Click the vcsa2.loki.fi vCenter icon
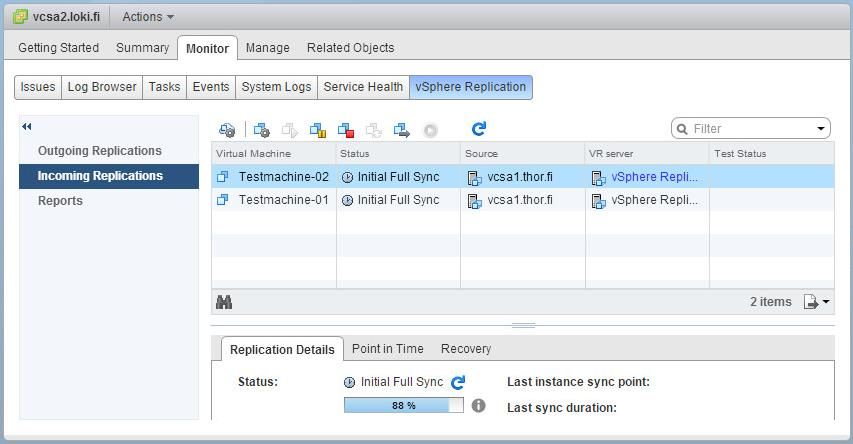 pos(20,17)
